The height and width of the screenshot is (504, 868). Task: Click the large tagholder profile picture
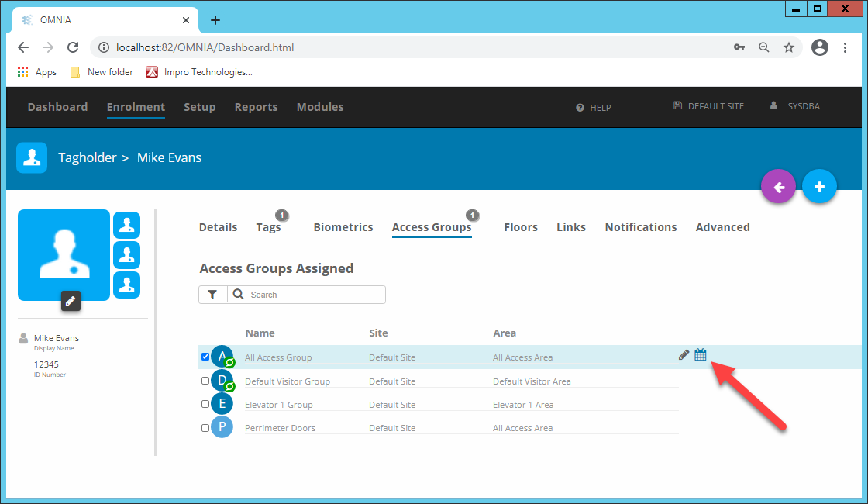(x=64, y=255)
